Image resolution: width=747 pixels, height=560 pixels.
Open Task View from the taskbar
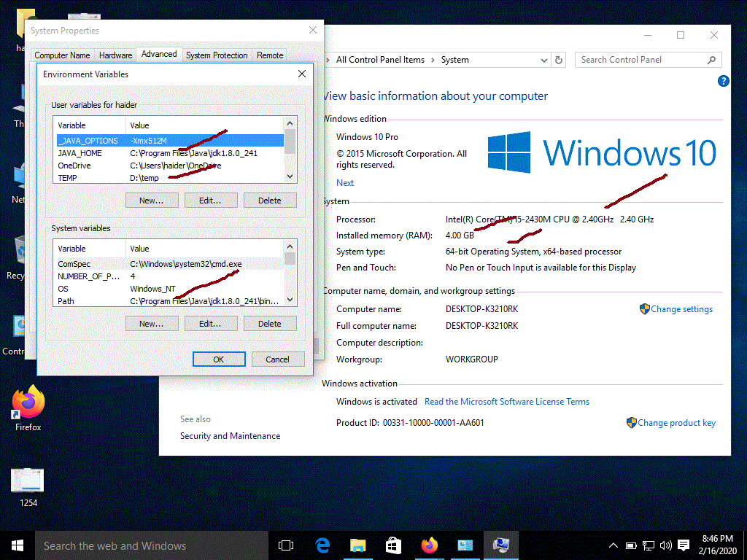286,545
